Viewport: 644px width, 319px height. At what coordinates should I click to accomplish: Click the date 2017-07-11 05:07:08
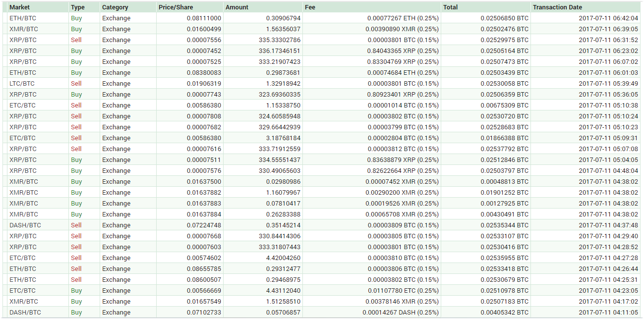click(x=608, y=149)
